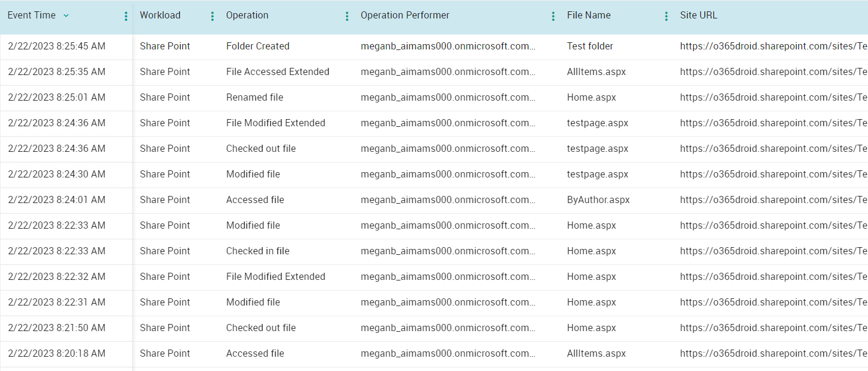This screenshot has height=371, width=868.
Task: Select the 2/22/2023 8:24:30 AM event time
Action: (x=57, y=174)
